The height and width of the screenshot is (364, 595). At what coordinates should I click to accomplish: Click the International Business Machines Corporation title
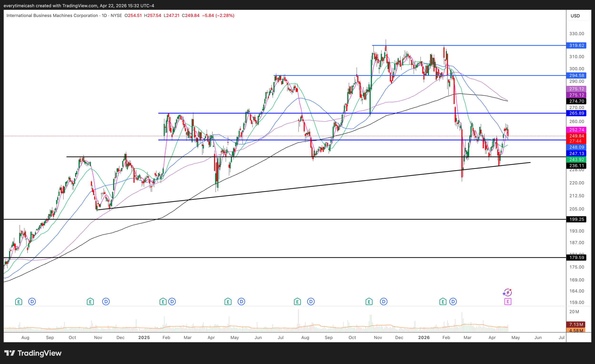tap(52, 15)
